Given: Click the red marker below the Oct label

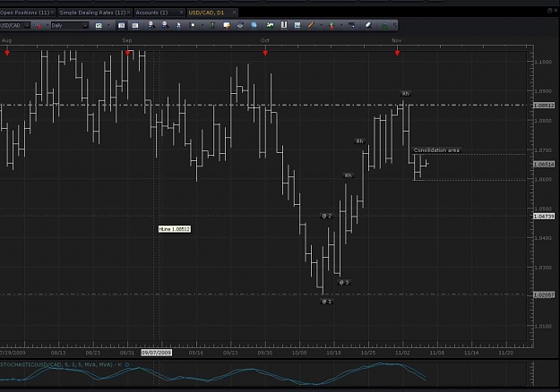Looking at the screenshot, I should coord(265,53).
